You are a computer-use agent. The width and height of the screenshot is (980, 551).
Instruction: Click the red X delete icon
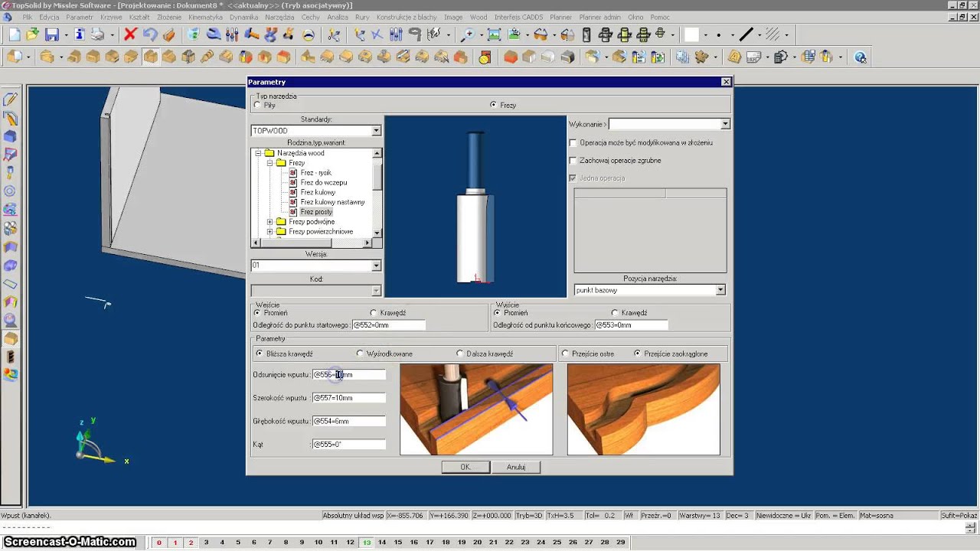pyautogui.click(x=130, y=34)
